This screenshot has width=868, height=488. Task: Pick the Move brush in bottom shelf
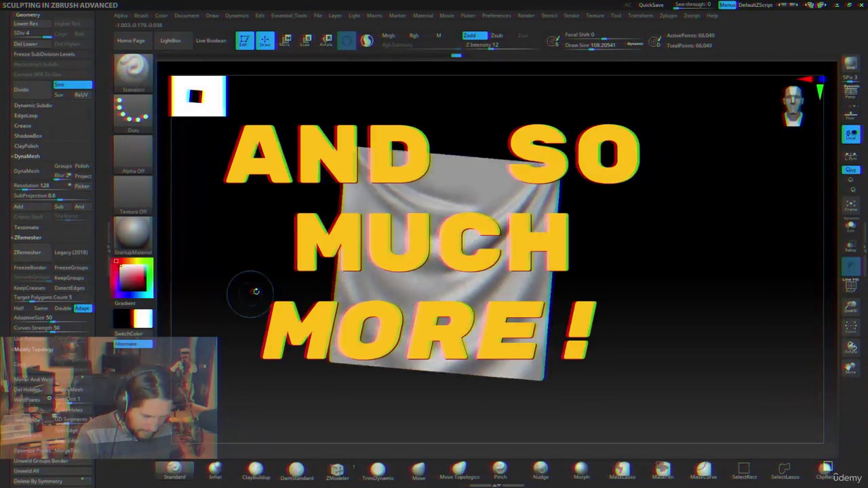(418, 471)
